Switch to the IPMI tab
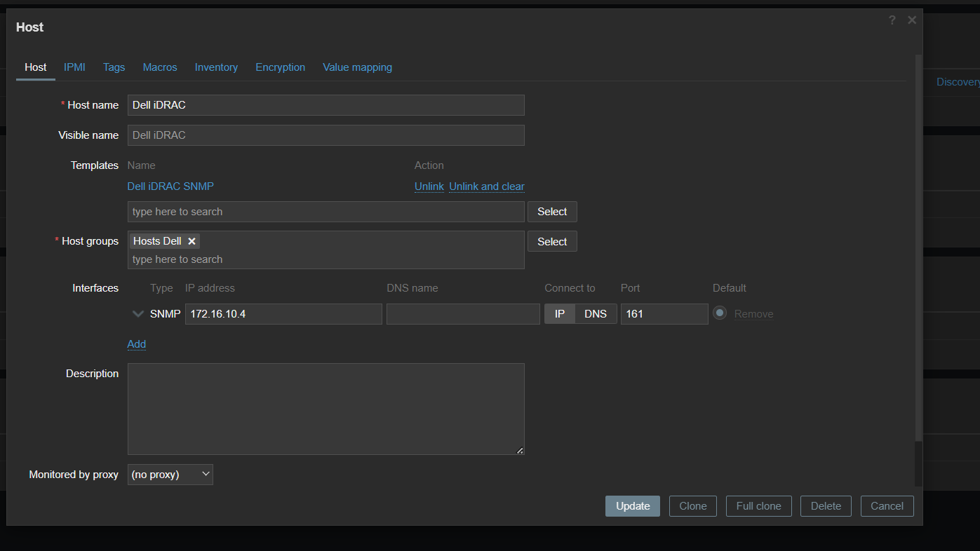 (x=74, y=67)
